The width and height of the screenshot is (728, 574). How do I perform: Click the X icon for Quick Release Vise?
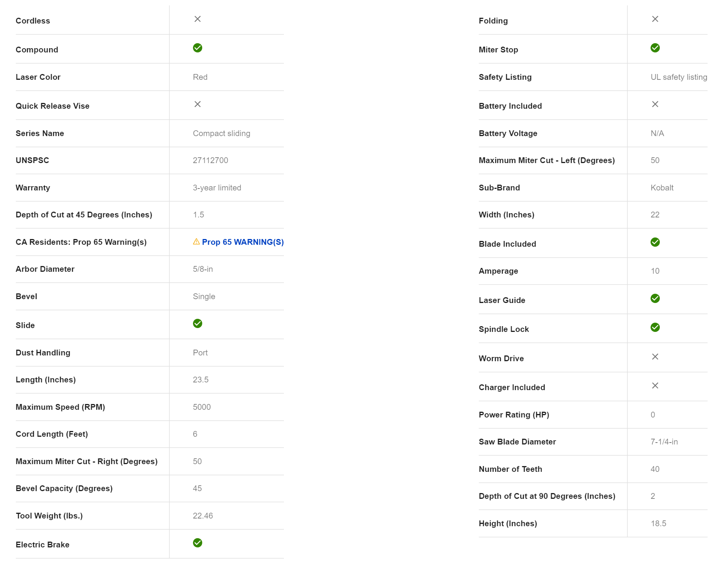198,104
